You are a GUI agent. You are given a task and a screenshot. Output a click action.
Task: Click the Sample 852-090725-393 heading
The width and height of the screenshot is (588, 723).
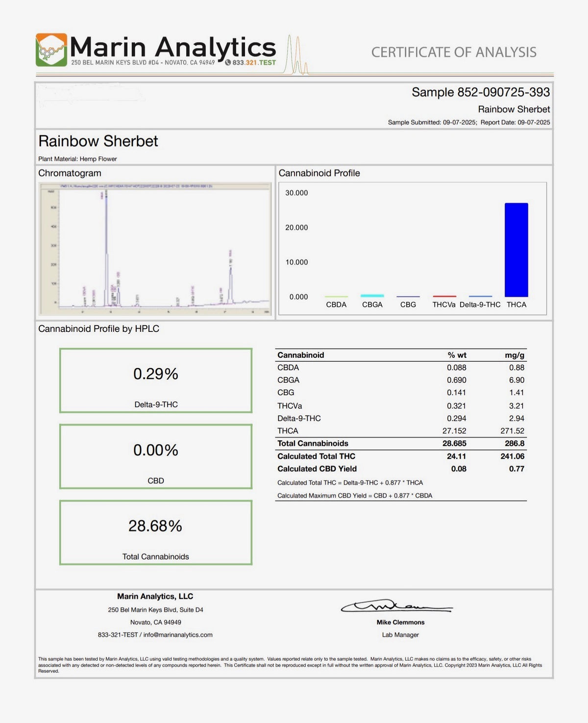coord(481,92)
